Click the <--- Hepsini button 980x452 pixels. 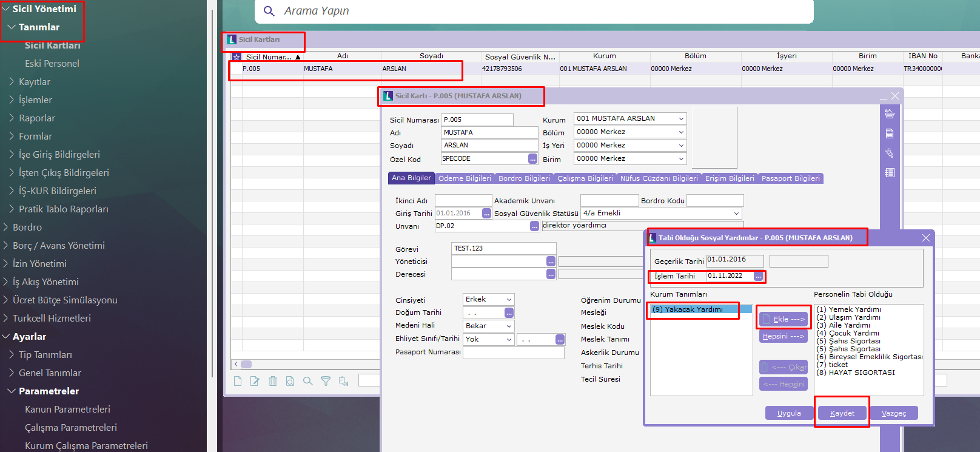point(784,384)
